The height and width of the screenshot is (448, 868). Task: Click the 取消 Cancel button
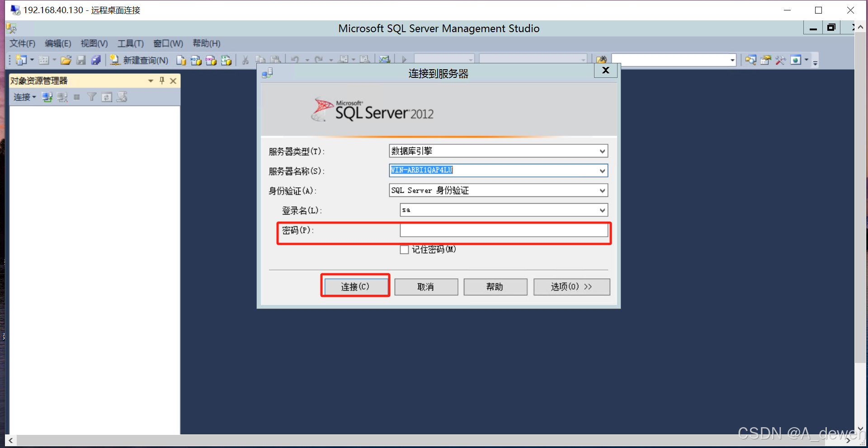426,287
